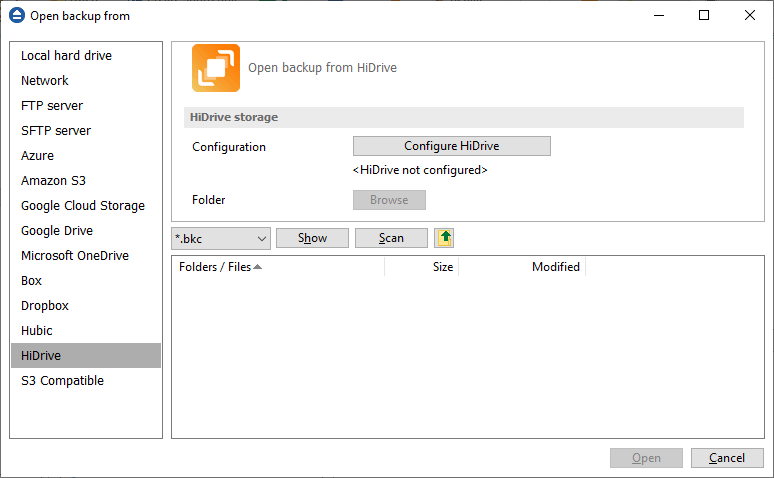The width and height of the screenshot is (774, 478).
Task: Click the go-up-folder green arrow icon
Action: click(444, 238)
